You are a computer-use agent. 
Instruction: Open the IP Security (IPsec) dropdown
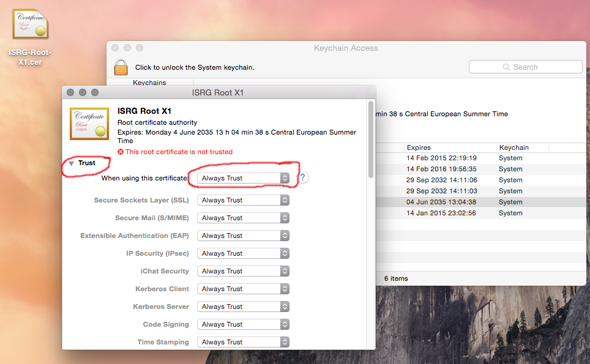pos(243,253)
